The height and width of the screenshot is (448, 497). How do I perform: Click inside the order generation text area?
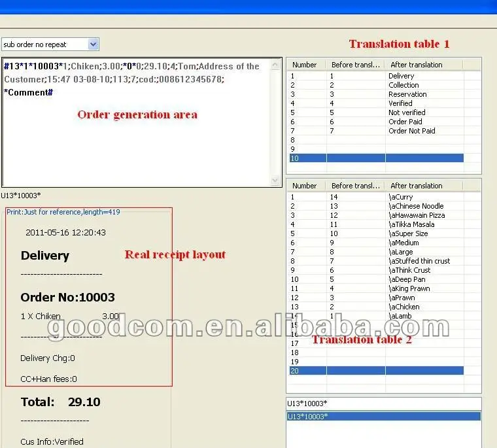(136, 122)
